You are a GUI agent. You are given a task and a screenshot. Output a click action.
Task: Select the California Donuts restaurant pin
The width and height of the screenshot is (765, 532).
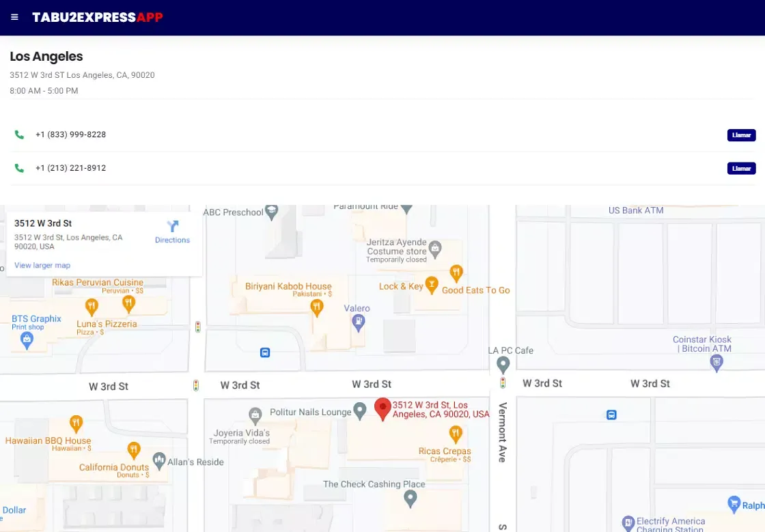pyautogui.click(x=134, y=450)
